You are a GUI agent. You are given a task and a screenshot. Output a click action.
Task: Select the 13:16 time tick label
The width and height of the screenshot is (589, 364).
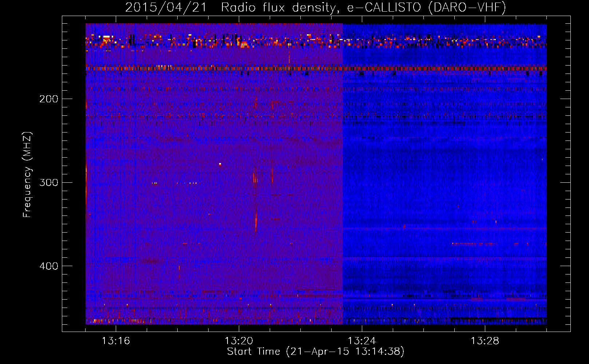[x=116, y=341]
